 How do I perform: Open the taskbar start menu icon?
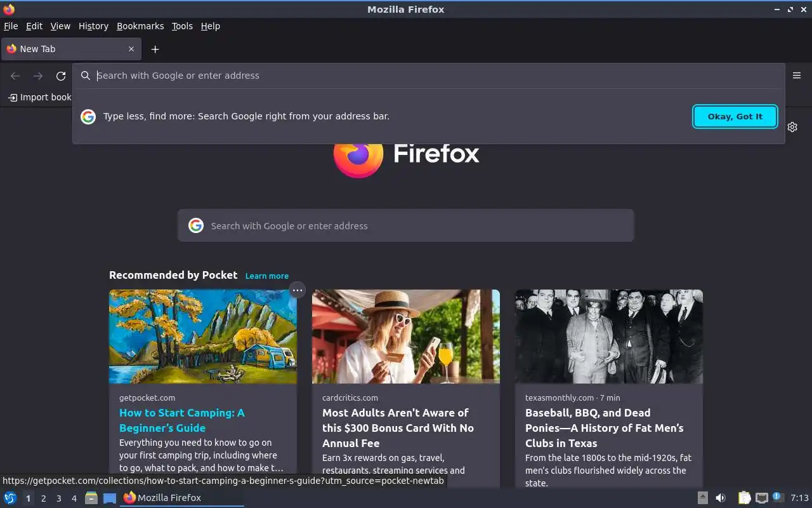click(10, 498)
